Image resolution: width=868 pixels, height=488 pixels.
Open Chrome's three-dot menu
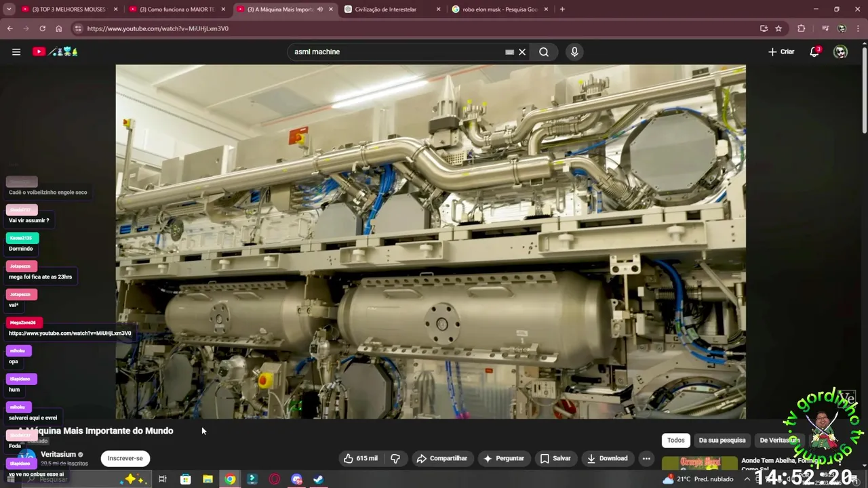858,28
